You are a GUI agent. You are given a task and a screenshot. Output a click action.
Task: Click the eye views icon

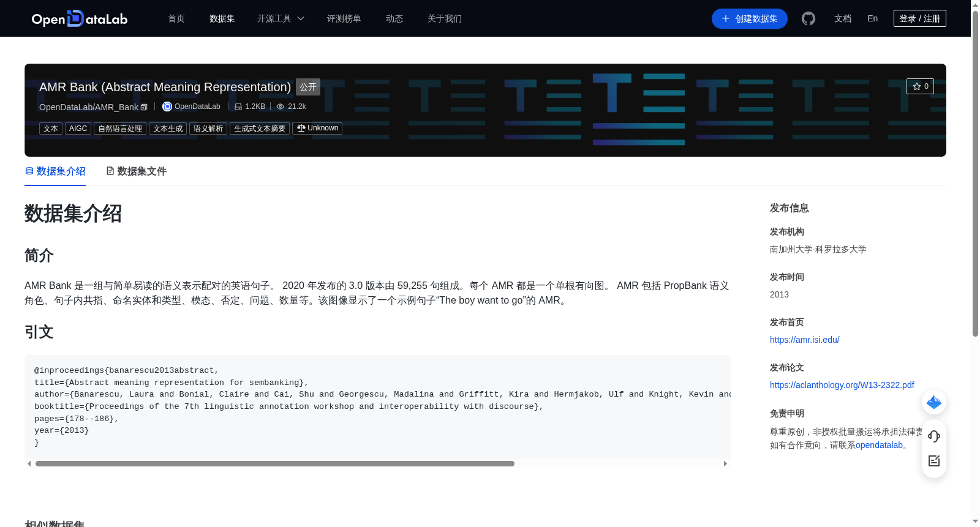click(x=281, y=107)
